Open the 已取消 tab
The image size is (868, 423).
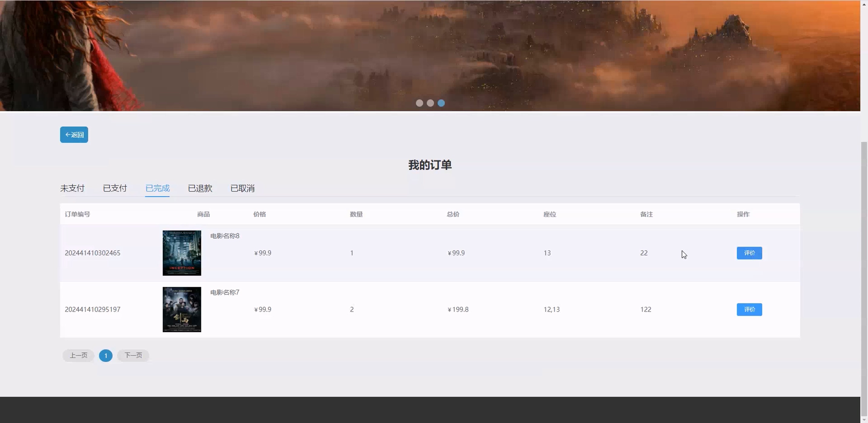click(x=242, y=188)
